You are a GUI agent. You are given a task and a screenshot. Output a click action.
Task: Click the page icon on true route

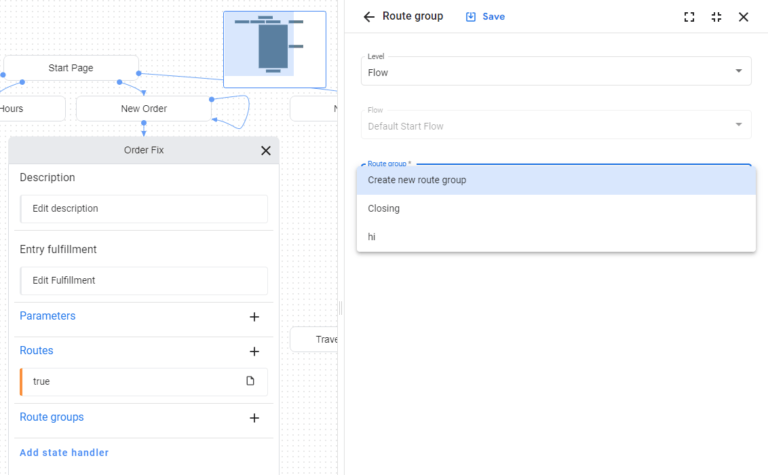pyautogui.click(x=250, y=381)
